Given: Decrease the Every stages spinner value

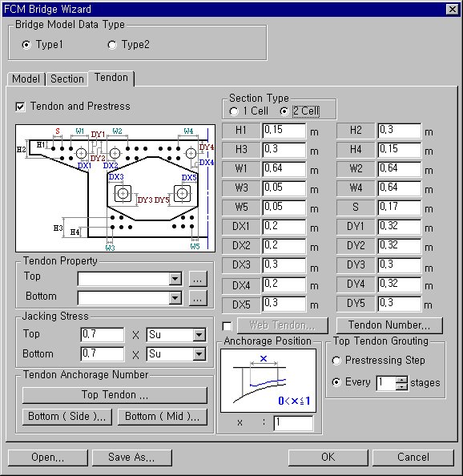Looking at the screenshot, I should (x=401, y=386).
